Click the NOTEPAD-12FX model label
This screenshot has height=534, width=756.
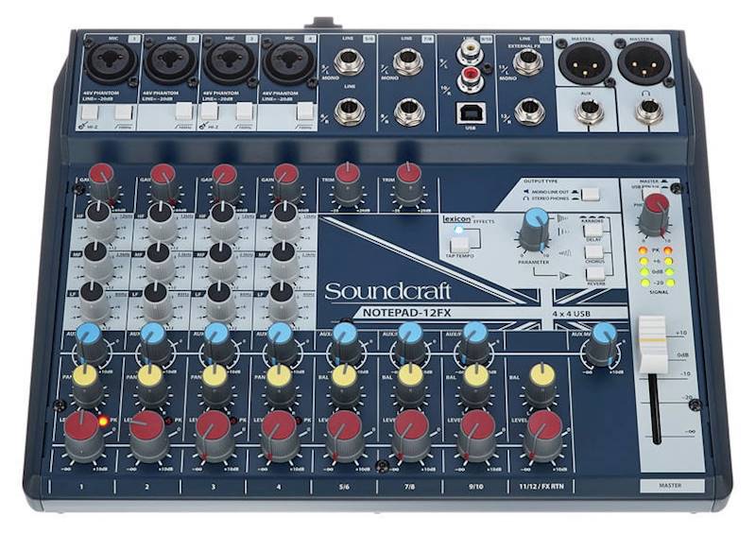(406, 313)
